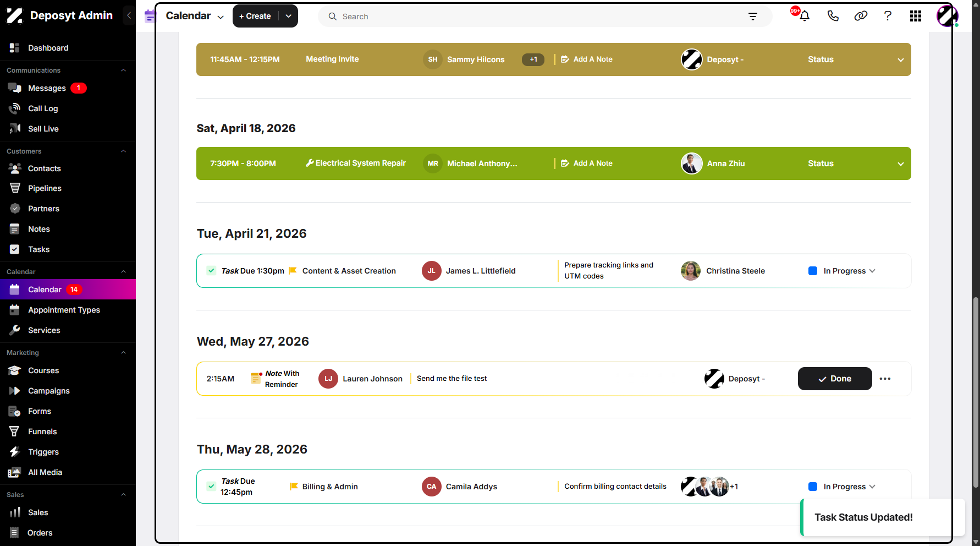Open the Create dropdown arrow

288,16
